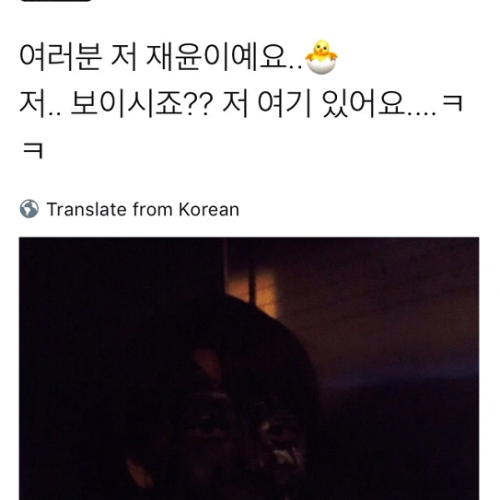Select the word 여기 in second line

284,104
